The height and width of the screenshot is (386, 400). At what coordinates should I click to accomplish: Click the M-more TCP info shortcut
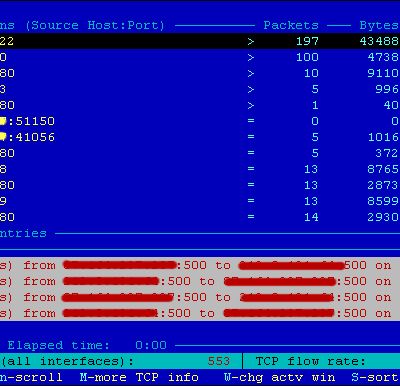139,377
